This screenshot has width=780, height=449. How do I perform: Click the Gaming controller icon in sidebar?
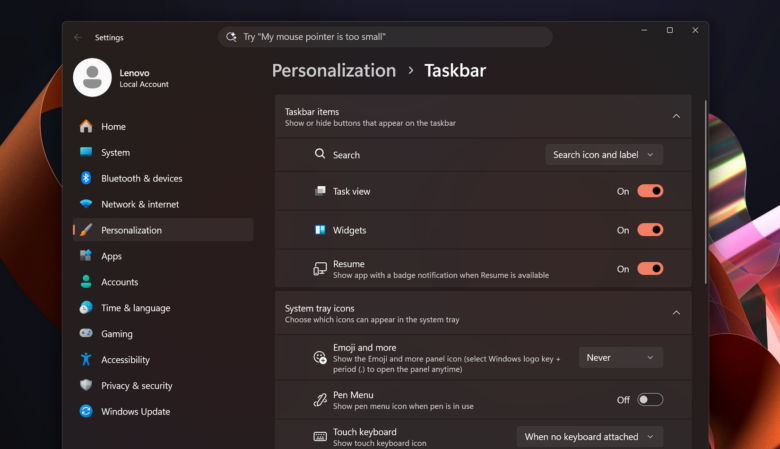click(86, 333)
